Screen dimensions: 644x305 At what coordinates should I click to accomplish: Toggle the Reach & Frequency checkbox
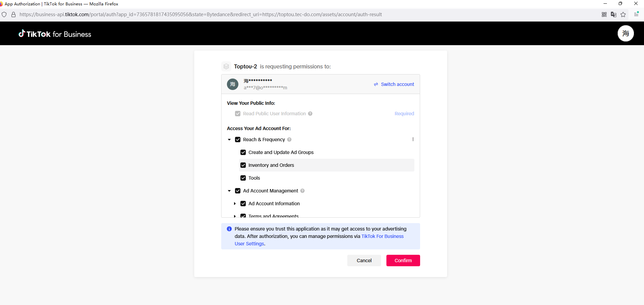point(238,140)
